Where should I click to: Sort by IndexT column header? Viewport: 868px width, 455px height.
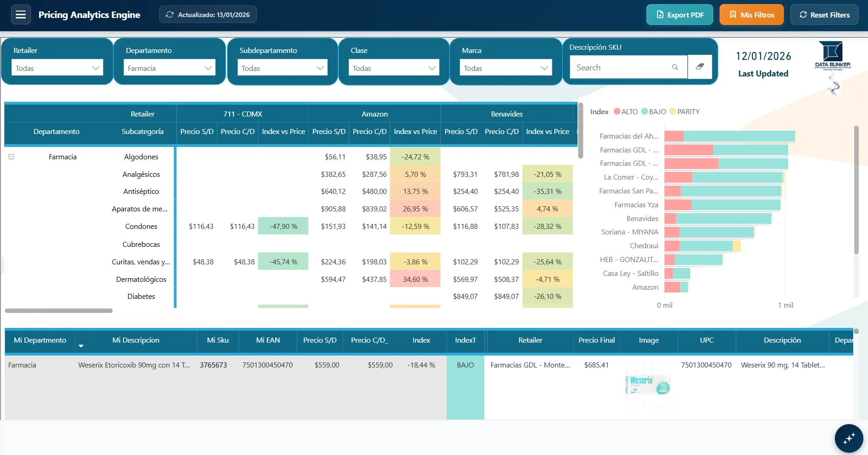coord(465,340)
